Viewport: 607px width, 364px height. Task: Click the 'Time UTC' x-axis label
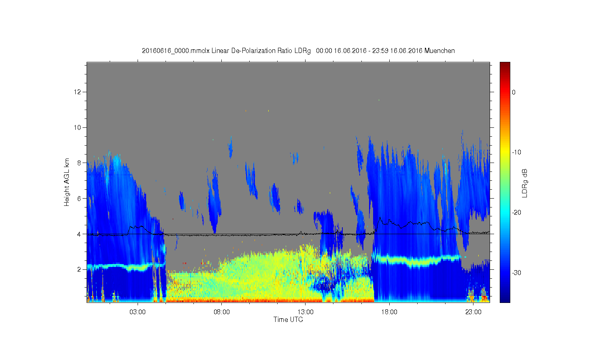(288, 320)
